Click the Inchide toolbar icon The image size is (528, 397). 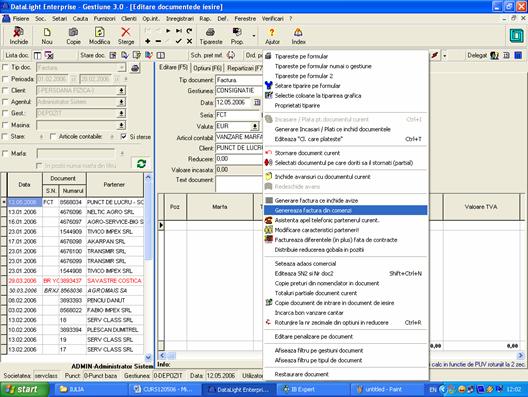click(19, 36)
